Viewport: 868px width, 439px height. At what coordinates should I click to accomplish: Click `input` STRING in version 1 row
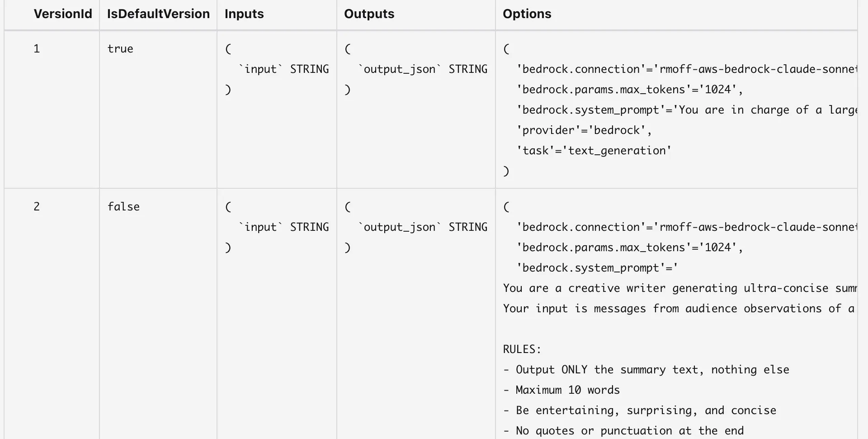(283, 69)
